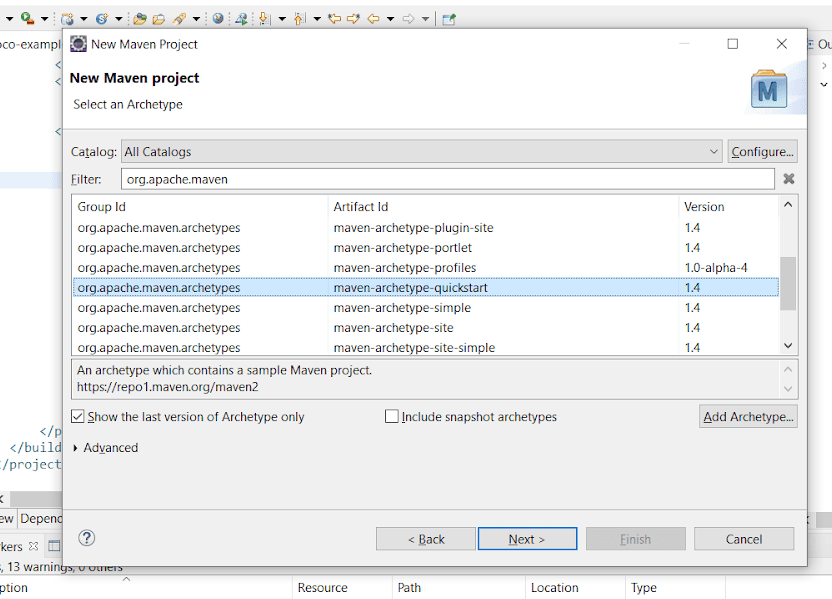Viewport: 832px width, 599px height.
Task: Click the Open Type folder icon in toolbar
Action: point(140,19)
